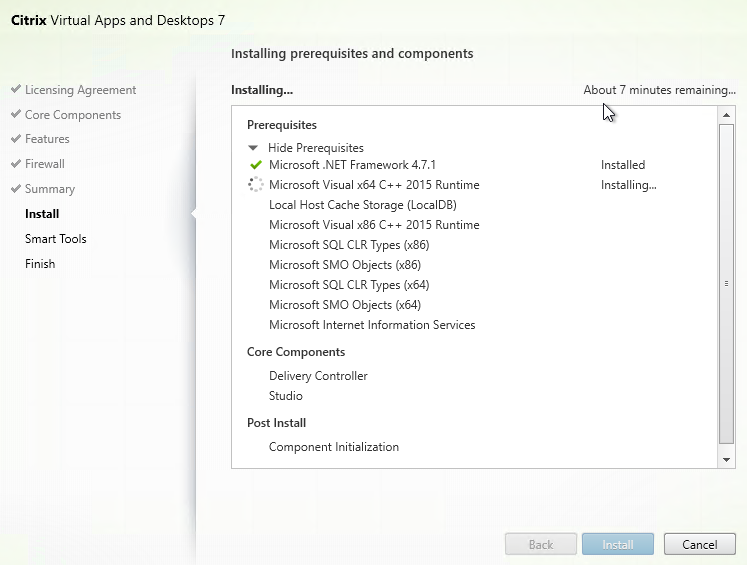Select the Smart Tools step in sidebar
Screen dimensions: 747x565
click(x=56, y=239)
